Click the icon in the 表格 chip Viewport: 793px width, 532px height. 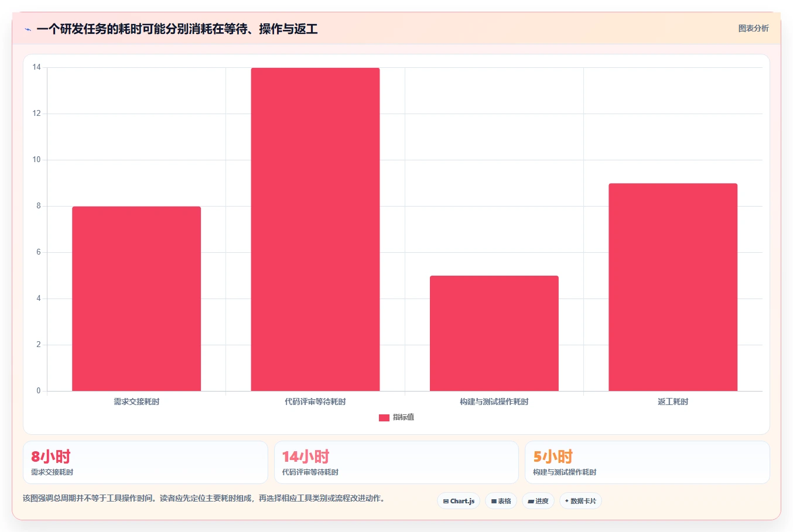pos(494,502)
